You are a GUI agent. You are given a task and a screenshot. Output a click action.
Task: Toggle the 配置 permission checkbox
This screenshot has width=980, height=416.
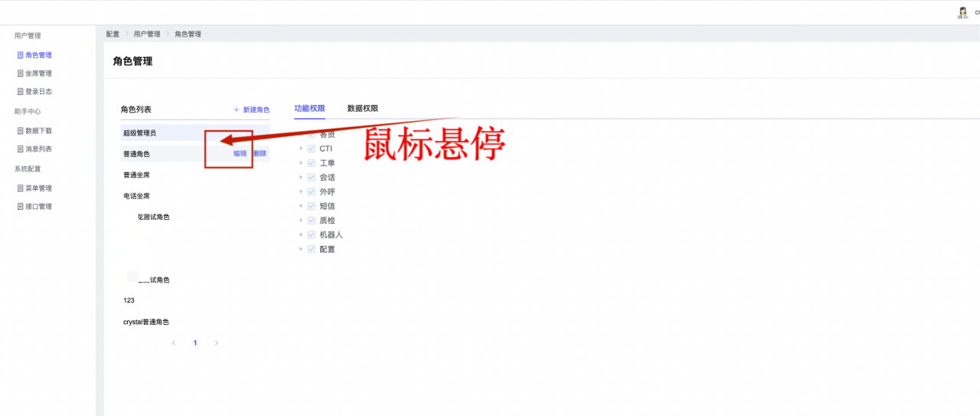[x=312, y=250]
